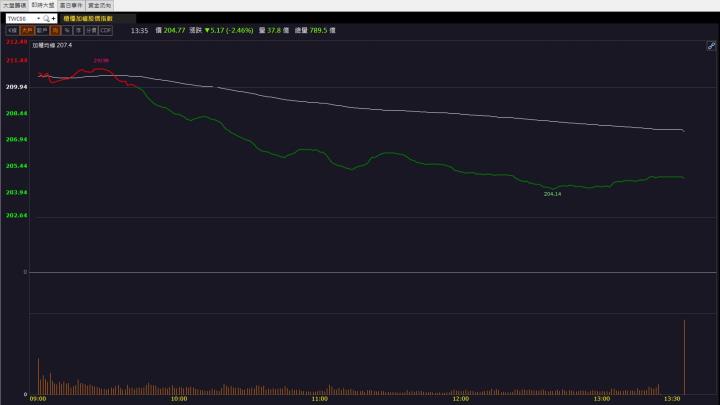Click the Y-axis price label 202.64

coord(17,215)
